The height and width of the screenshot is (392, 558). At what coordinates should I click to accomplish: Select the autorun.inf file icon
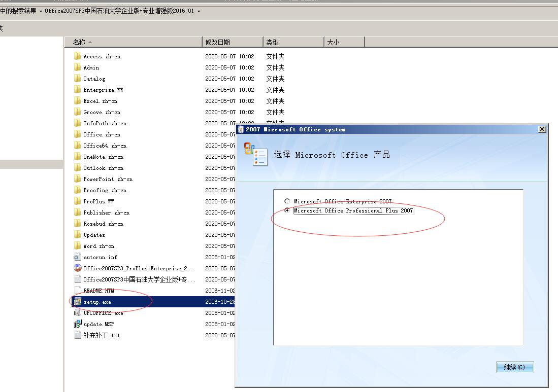pos(77,257)
